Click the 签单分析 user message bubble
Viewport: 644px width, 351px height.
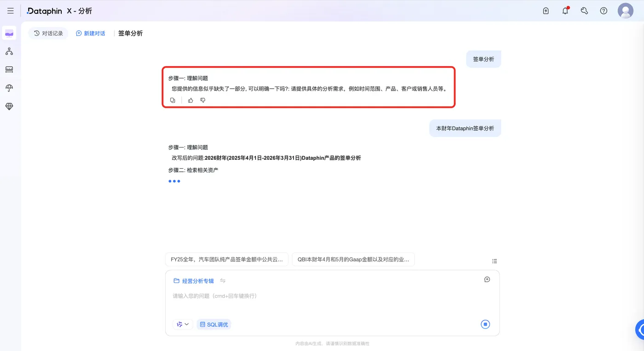pos(483,59)
